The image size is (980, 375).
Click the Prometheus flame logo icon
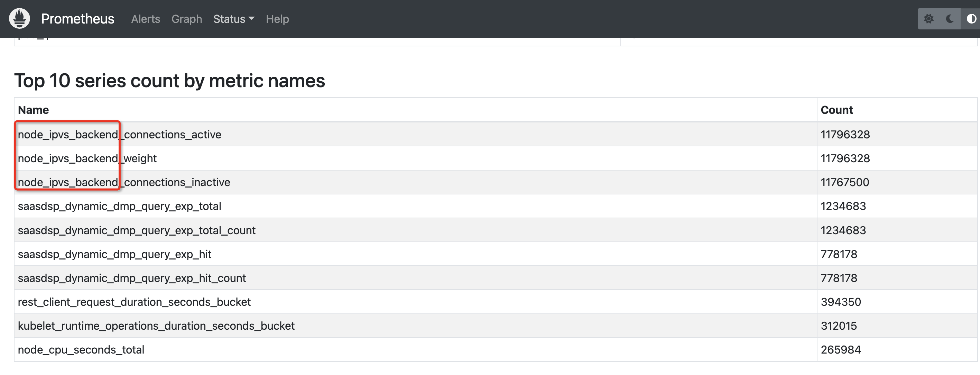click(19, 18)
